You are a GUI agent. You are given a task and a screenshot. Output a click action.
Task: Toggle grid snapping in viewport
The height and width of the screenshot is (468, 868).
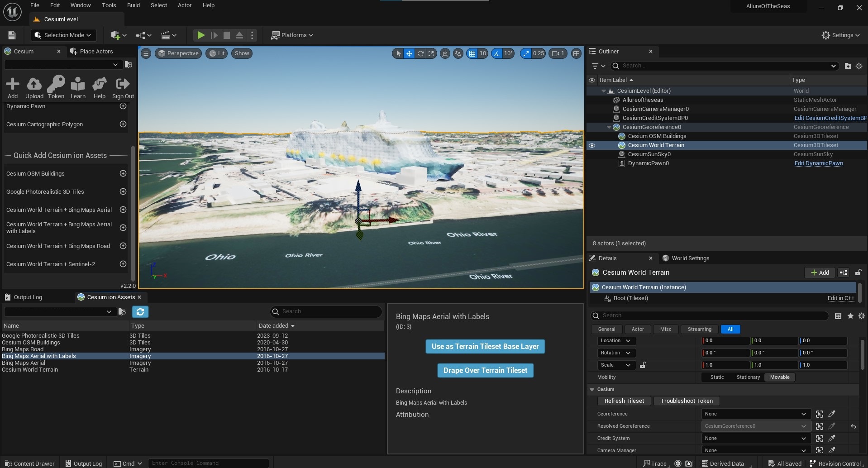pyautogui.click(x=472, y=53)
